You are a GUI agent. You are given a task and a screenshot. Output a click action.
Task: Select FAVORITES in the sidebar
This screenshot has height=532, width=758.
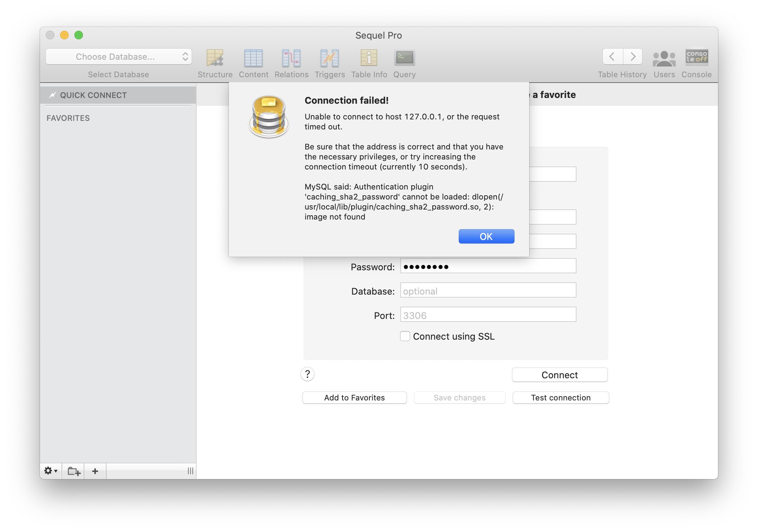(x=68, y=118)
